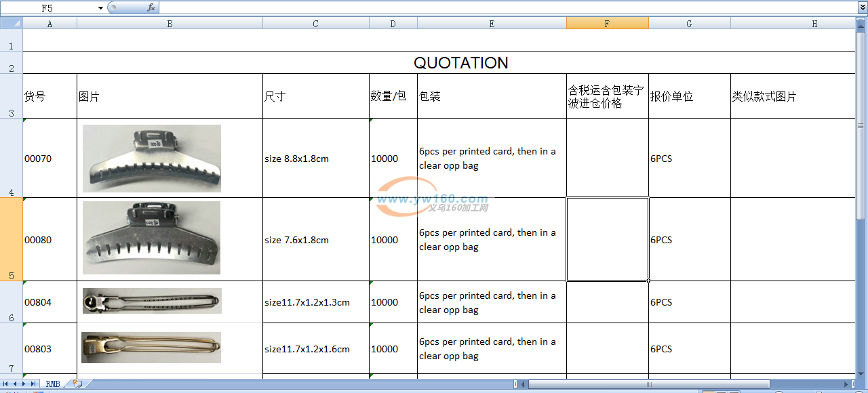Jump to last sheet with navigation arrow
Image resolution: width=868 pixels, height=393 pixels.
coord(33,384)
